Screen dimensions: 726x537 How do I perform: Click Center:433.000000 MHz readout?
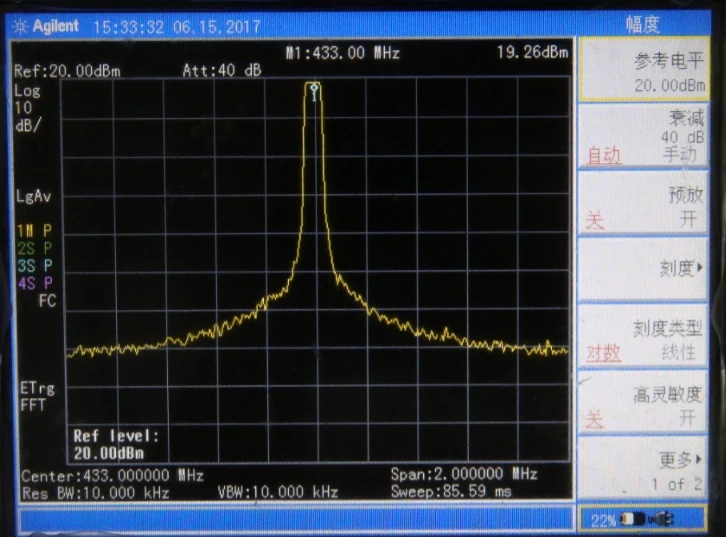113,476
